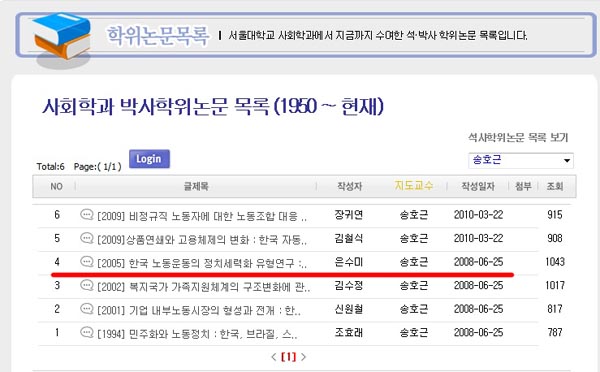Click comment icon for [1994] 민주화와 노동정치 thesis
The image size is (600, 372).
87,332
